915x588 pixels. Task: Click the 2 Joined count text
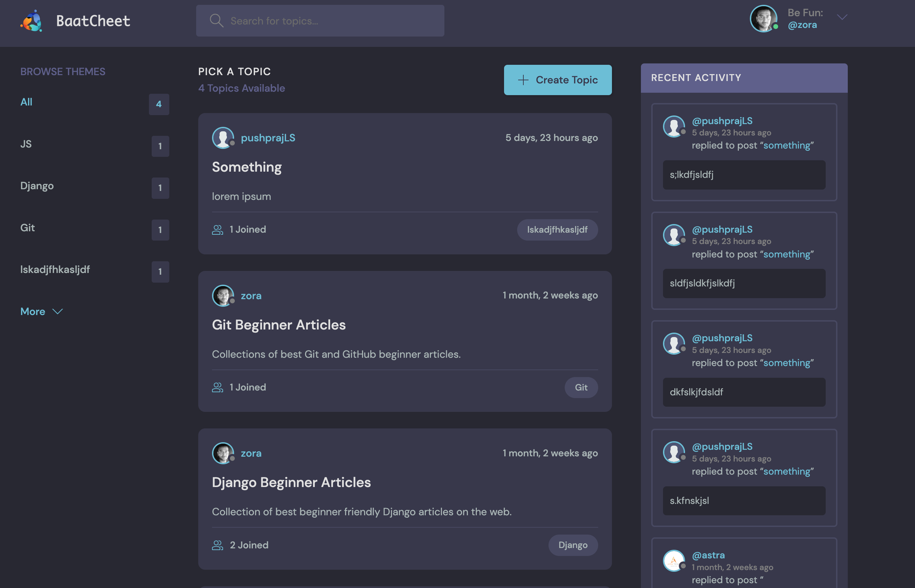249,545
